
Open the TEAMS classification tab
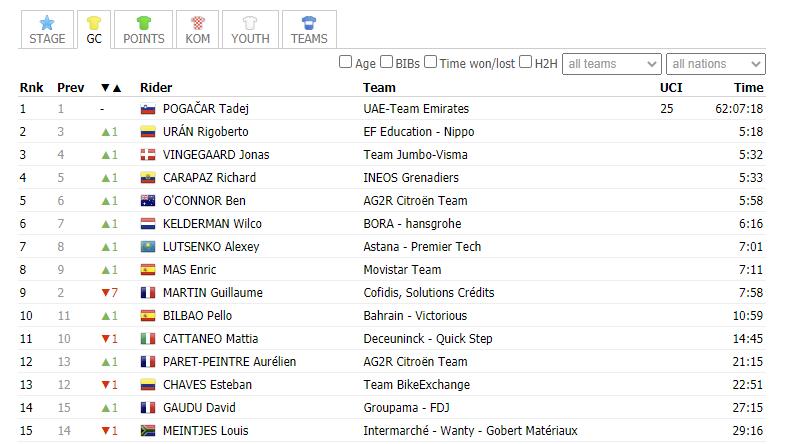coord(309,30)
